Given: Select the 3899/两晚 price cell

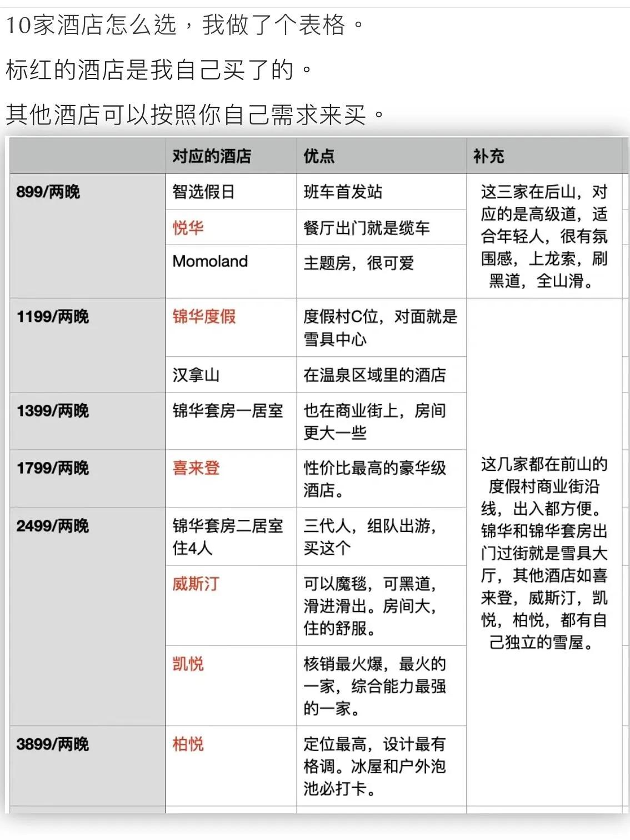Looking at the screenshot, I should (53, 744).
